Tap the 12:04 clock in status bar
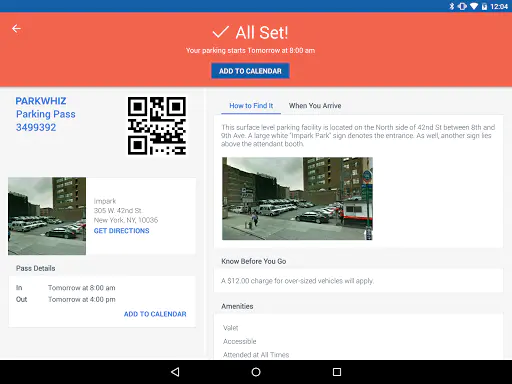Screen dimensions: 512x384 pos(499,6)
